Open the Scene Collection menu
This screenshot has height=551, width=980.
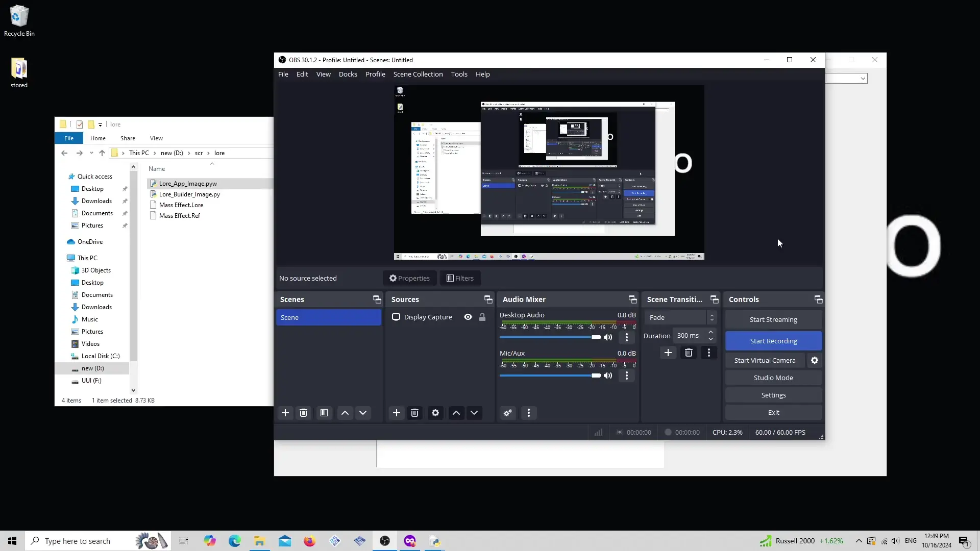tap(418, 74)
